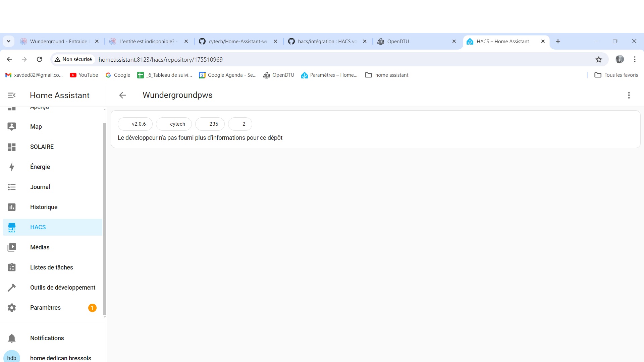Click the Énergie lightning bolt icon
The width and height of the screenshot is (644, 362).
click(12, 167)
